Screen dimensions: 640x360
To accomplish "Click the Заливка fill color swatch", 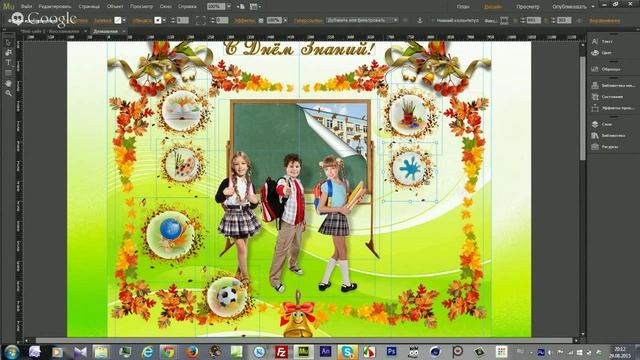I will coord(118,20).
